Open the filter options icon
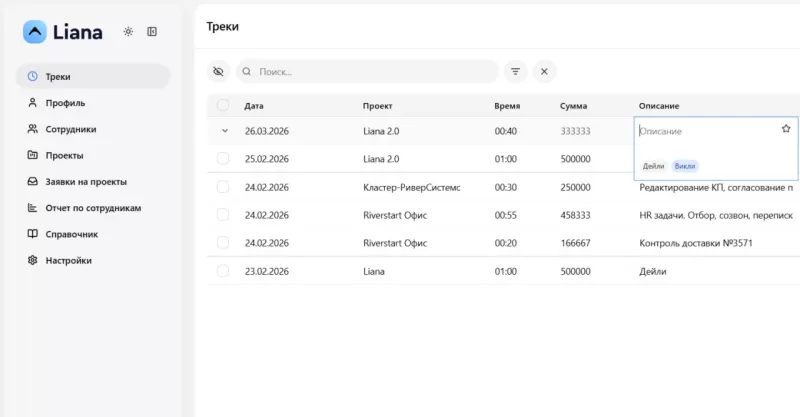The image size is (800, 417). 516,72
